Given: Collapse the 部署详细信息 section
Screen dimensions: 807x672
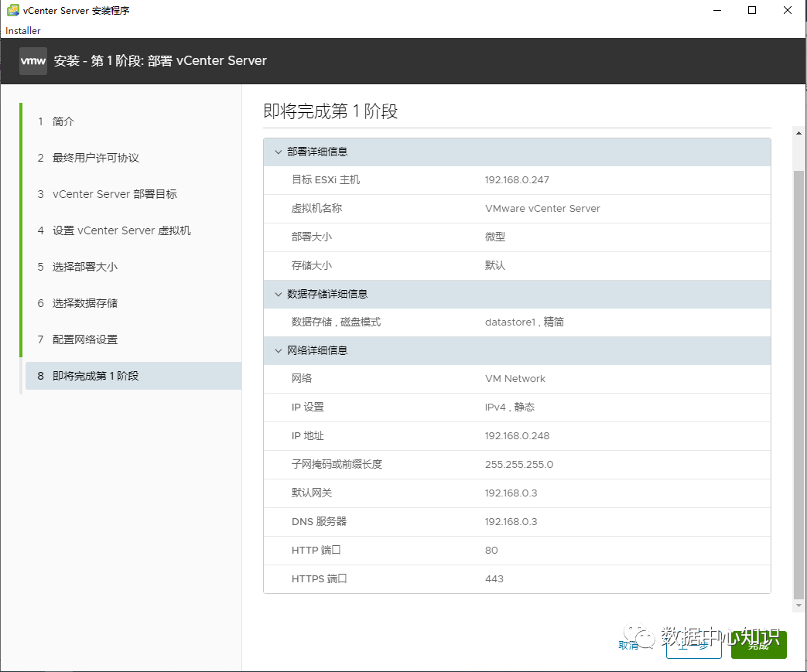Looking at the screenshot, I should (278, 152).
